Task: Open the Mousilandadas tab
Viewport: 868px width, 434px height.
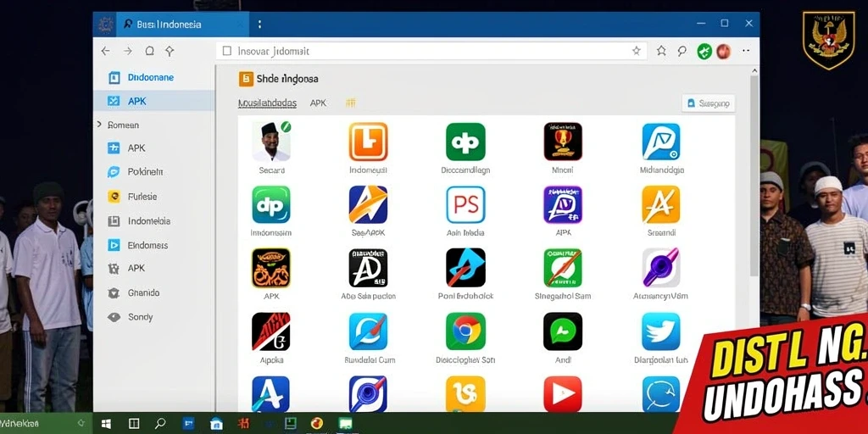Action: pyautogui.click(x=267, y=103)
